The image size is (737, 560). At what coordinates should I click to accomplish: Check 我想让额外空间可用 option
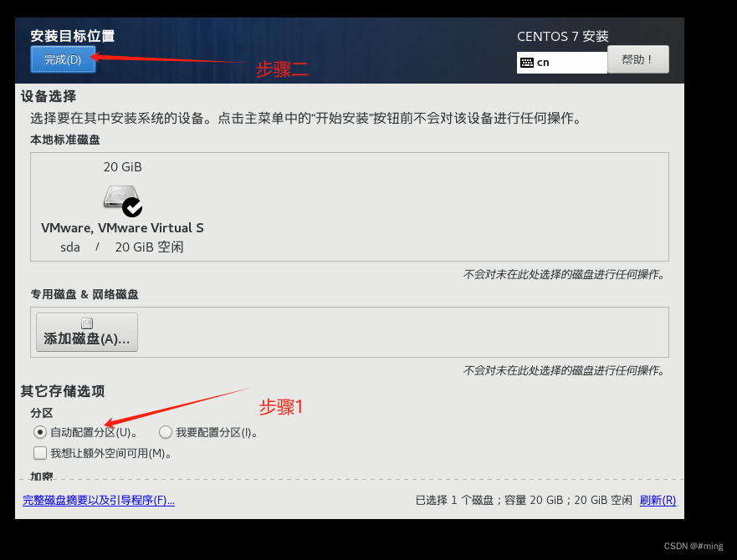coord(39,452)
